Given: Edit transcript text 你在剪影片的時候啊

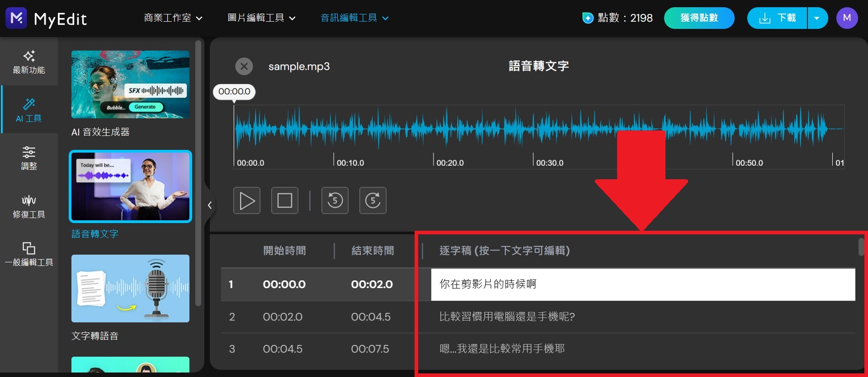Looking at the screenshot, I should 643,284.
